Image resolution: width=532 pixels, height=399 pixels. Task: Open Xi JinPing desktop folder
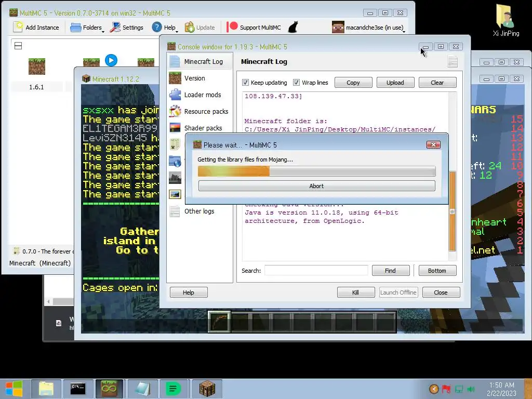[506, 20]
